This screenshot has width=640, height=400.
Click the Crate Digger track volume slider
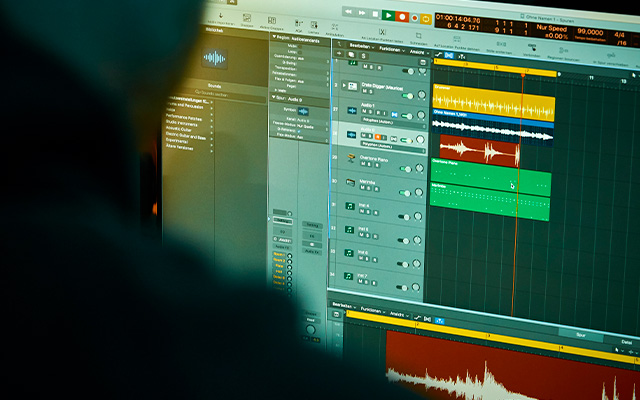(407, 96)
